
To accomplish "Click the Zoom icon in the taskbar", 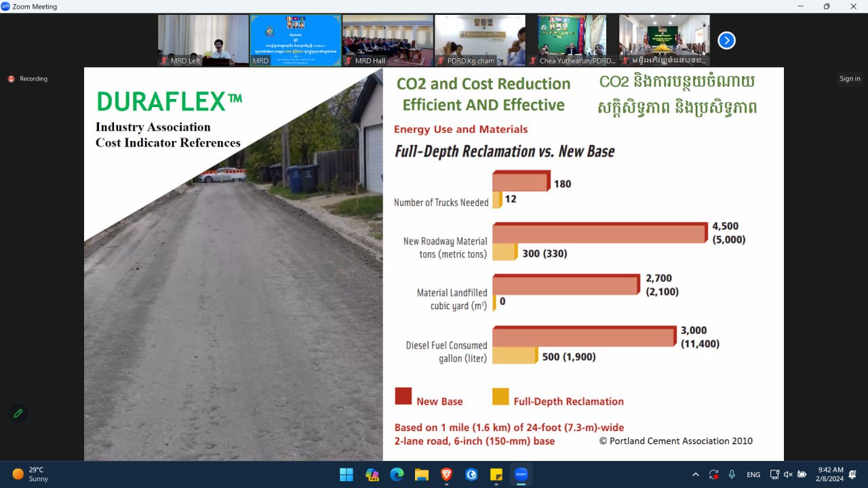I will point(521,474).
